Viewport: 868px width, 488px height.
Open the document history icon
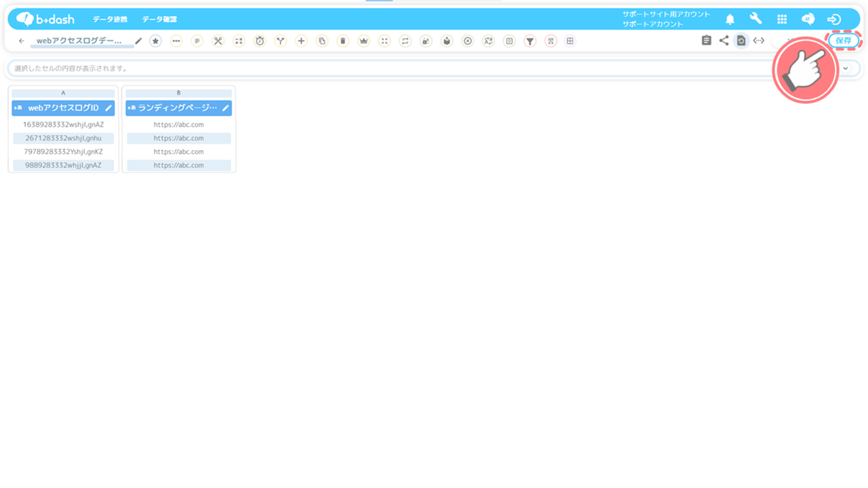(x=741, y=40)
